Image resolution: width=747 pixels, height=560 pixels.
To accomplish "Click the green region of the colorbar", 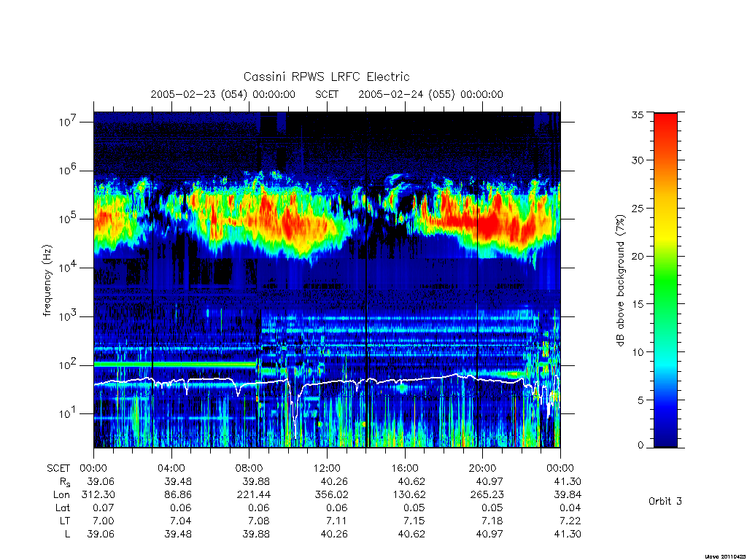I will pyautogui.click(x=665, y=281).
